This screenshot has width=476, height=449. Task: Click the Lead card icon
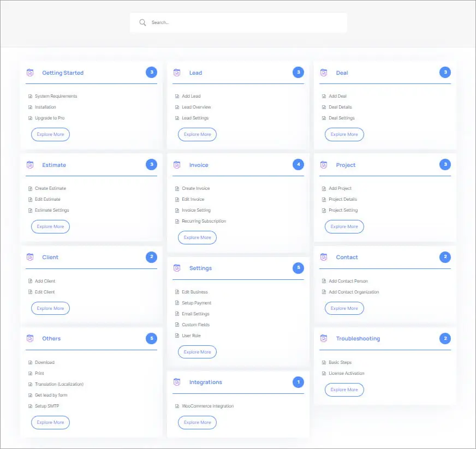click(x=177, y=72)
